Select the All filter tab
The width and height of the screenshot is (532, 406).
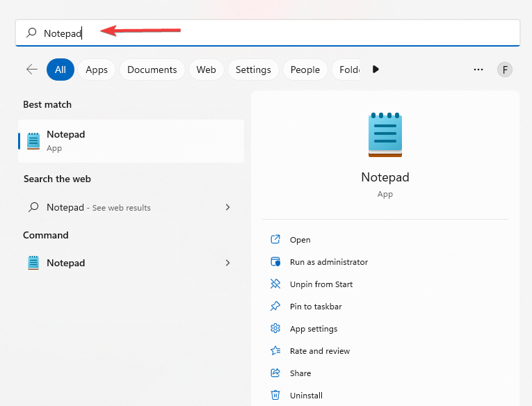pyautogui.click(x=61, y=70)
